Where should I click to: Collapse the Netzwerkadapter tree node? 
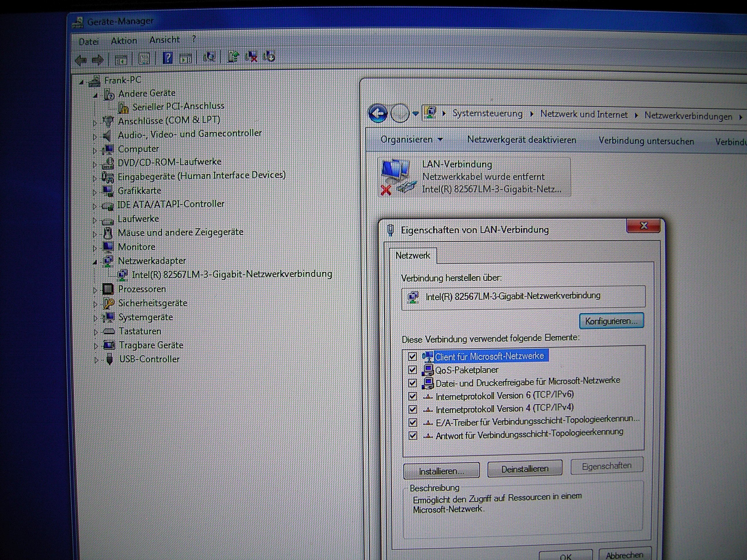point(95,262)
